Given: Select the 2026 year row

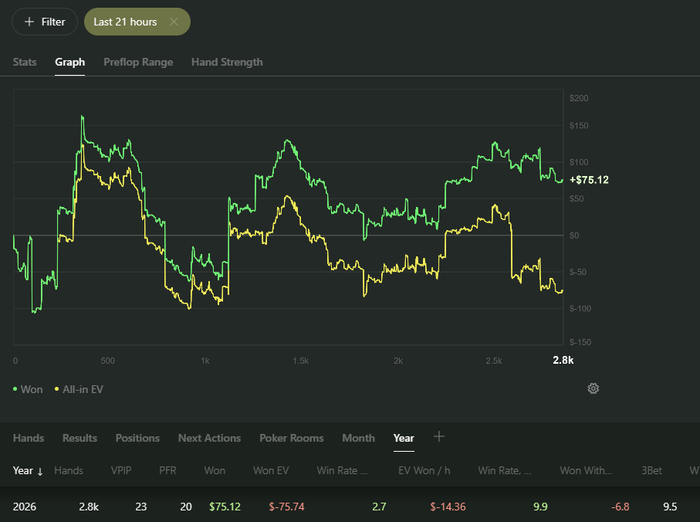Looking at the screenshot, I should [350, 507].
